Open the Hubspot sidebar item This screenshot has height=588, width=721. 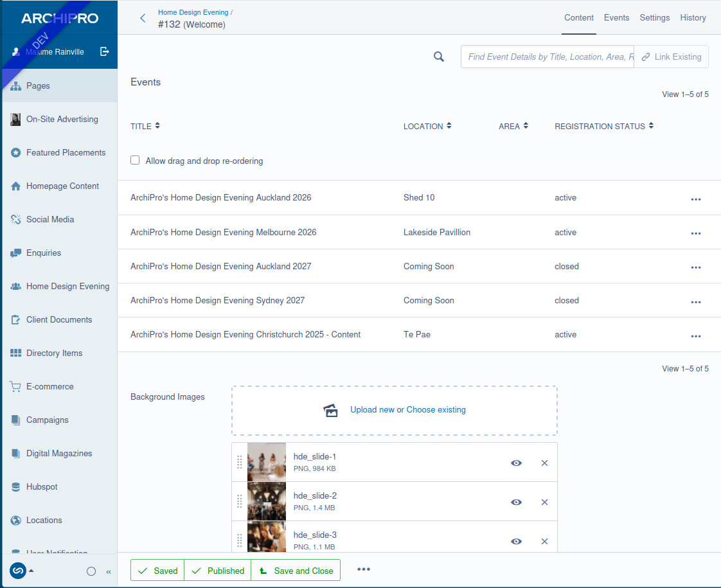pos(42,487)
